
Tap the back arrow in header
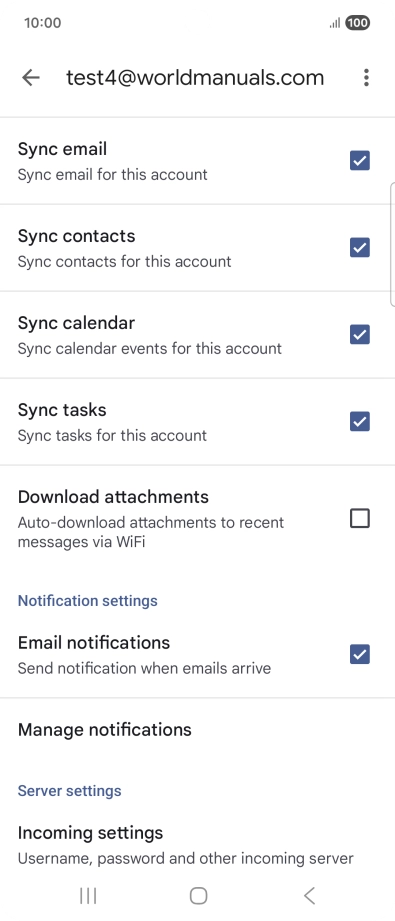pyautogui.click(x=31, y=78)
